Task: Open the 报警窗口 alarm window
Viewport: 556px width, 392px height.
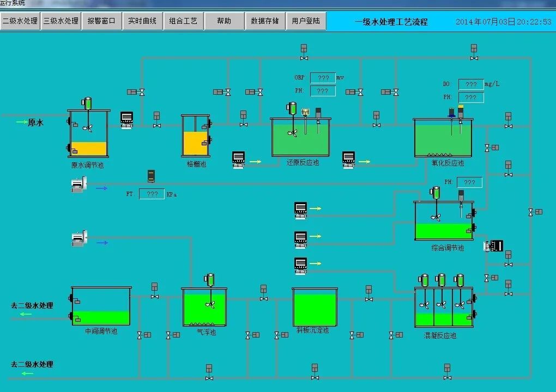Action: (x=101, y=21)
